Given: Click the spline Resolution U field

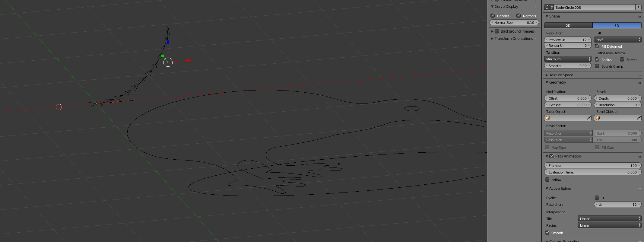Looking at the screenshot, I should pyautogui.click(x=617, y=205).
